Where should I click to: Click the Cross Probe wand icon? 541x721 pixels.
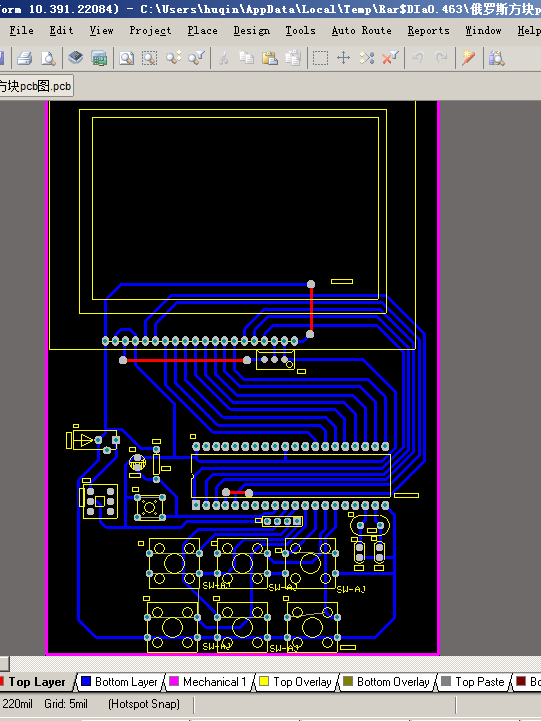pos(468,58)
